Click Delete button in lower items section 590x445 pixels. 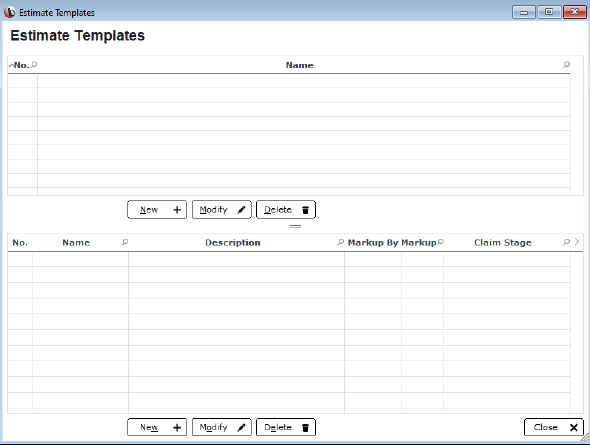[286, 427]
